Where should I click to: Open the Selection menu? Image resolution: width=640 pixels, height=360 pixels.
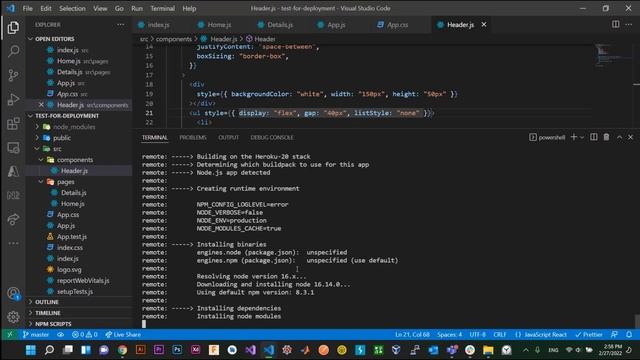pyautogui.click(x=72, y=8)
